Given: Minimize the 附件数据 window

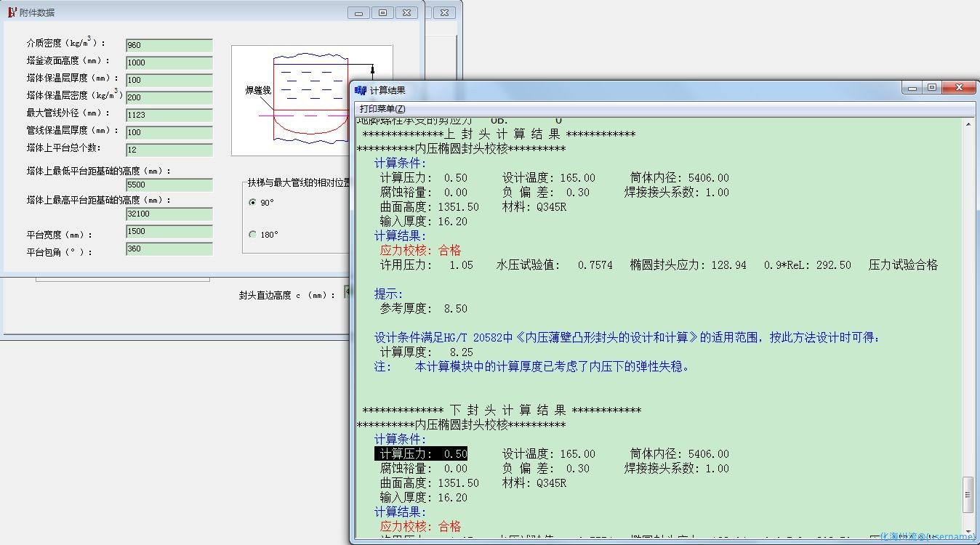Looking at the screenshot, I should (x=358, y=12).
